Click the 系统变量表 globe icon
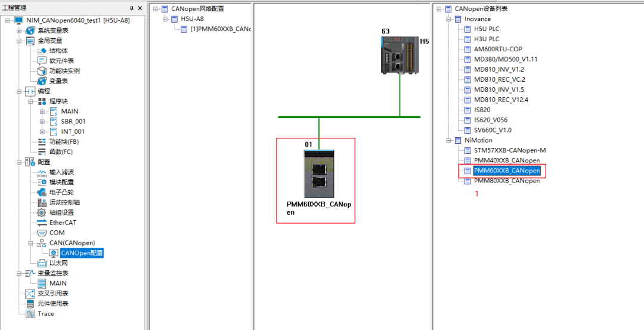This screenshot has width=644, height=330. click(30, 30)
